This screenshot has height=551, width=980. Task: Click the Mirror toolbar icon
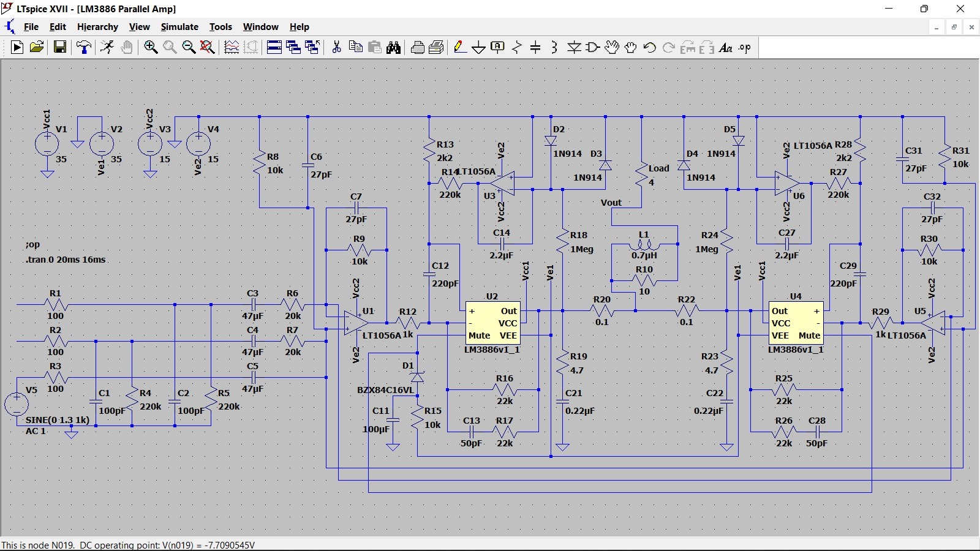point(707,47)
